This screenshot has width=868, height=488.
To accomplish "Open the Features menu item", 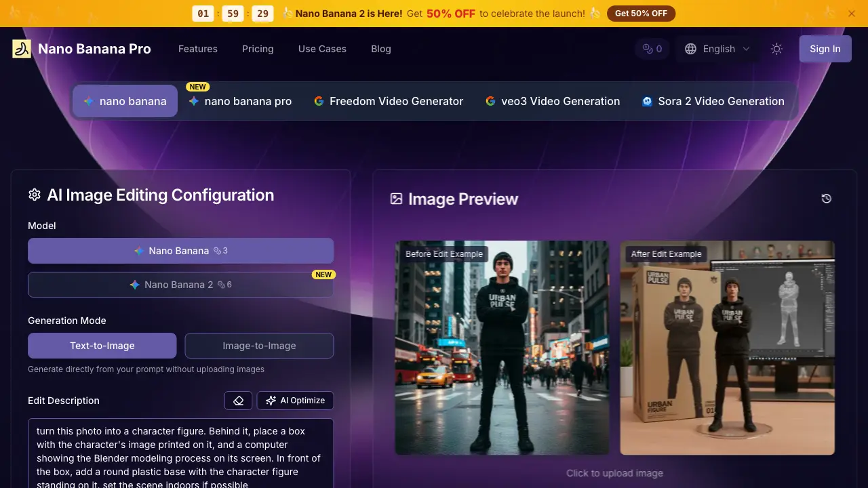I will pyautogui.click(x=198, y=49).
